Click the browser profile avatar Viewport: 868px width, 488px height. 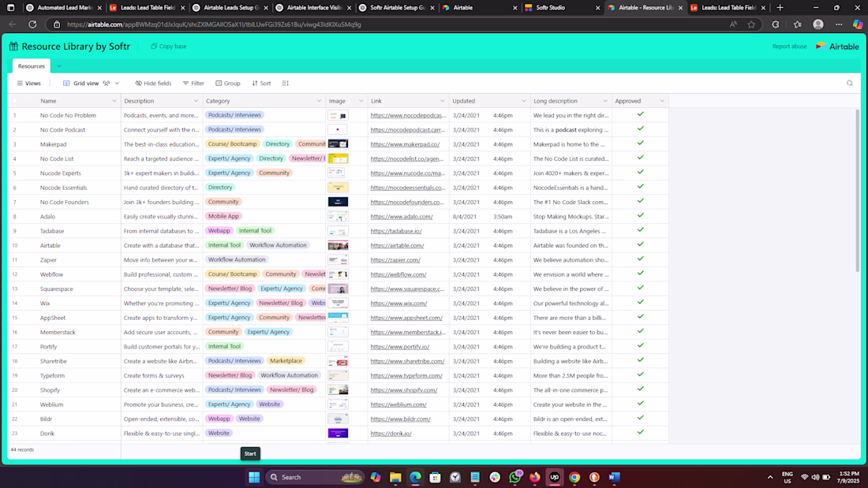[818, 24]
